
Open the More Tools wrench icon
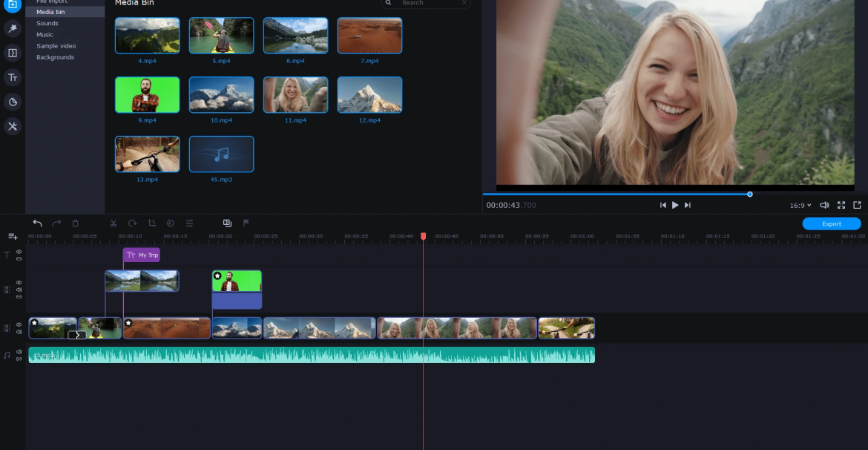point(12,126)
